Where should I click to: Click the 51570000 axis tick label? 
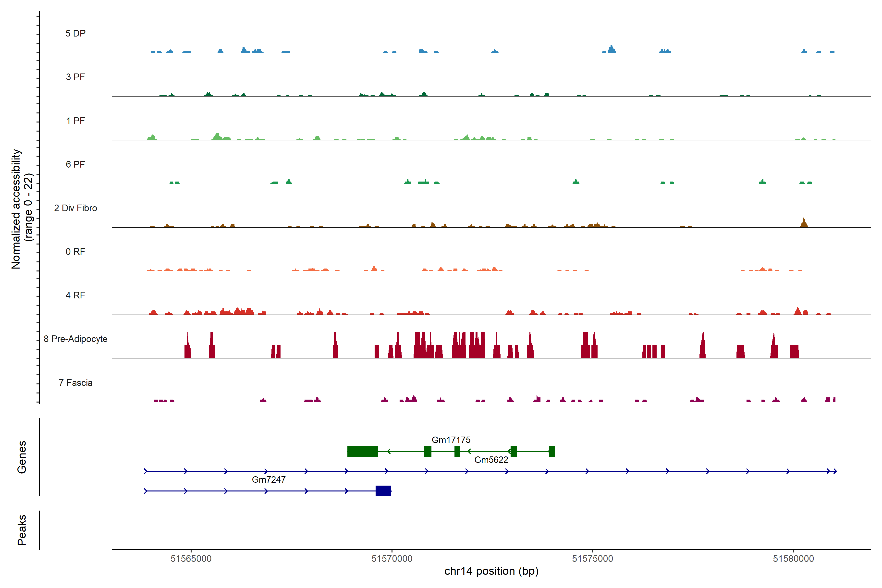392,558
